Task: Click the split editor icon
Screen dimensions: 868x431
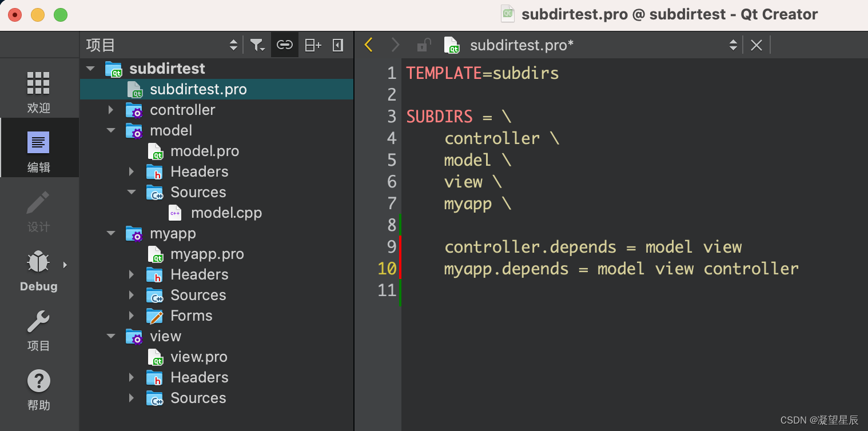Action: click(x=313, y=45)
